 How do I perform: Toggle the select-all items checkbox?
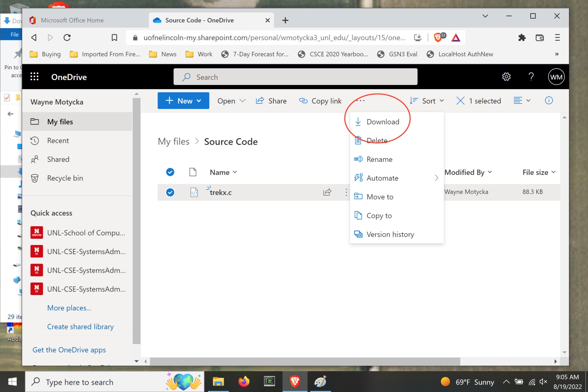pos(170,172)
